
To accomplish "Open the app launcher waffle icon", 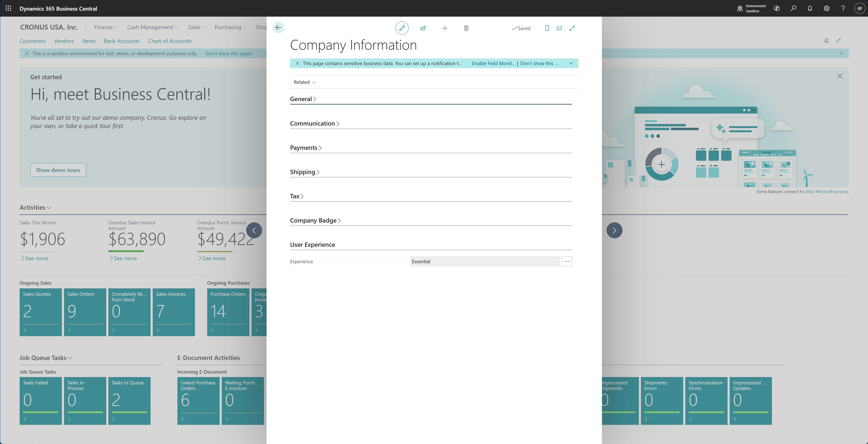I will coord(8,8).
